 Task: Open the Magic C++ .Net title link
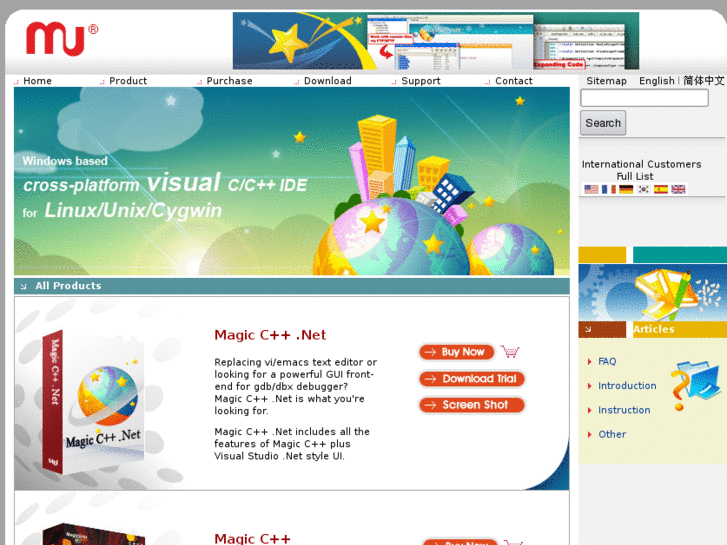[270, 335]
